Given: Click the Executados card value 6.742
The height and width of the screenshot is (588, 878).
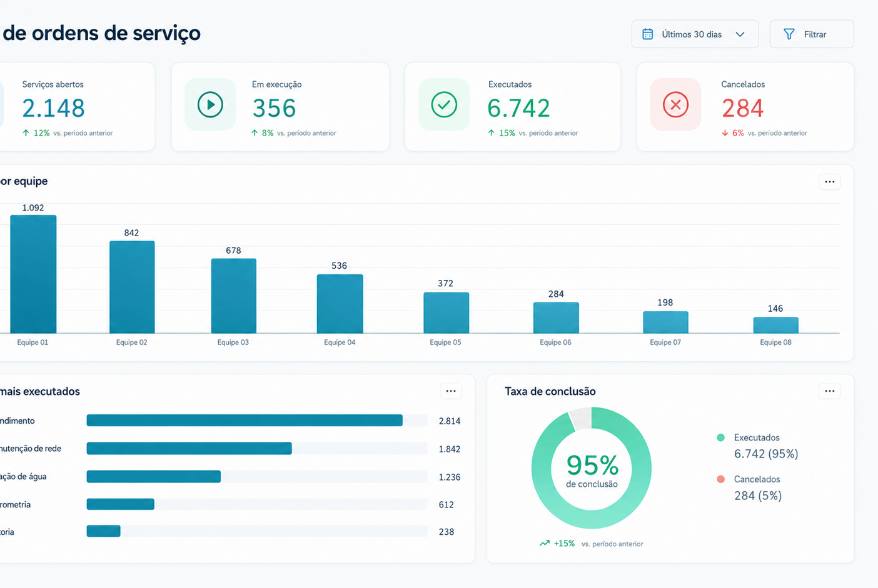Looking at the screenshot, I should click(518, 108).
